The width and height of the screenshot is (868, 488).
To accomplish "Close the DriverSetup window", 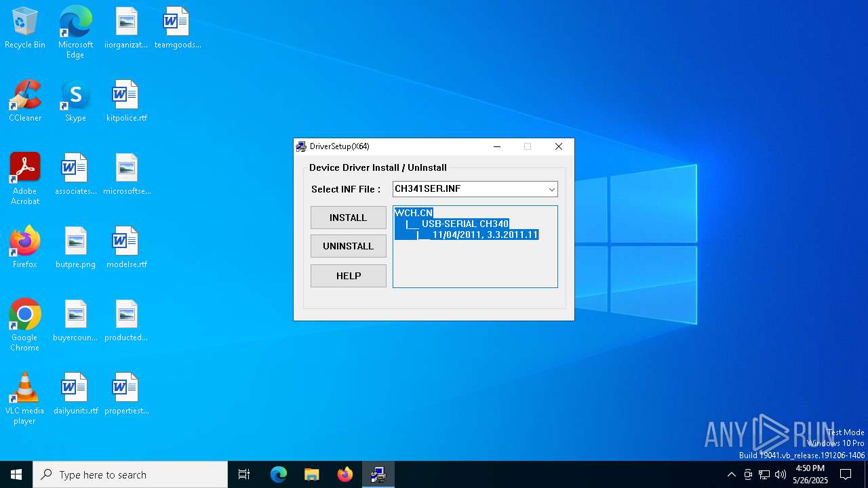I will click(558, 146).
